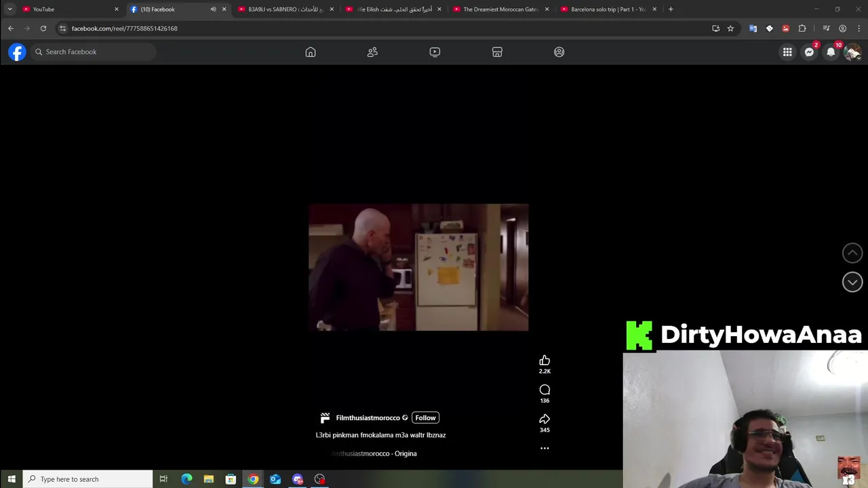Click the Original audio link

click(374, 453)
